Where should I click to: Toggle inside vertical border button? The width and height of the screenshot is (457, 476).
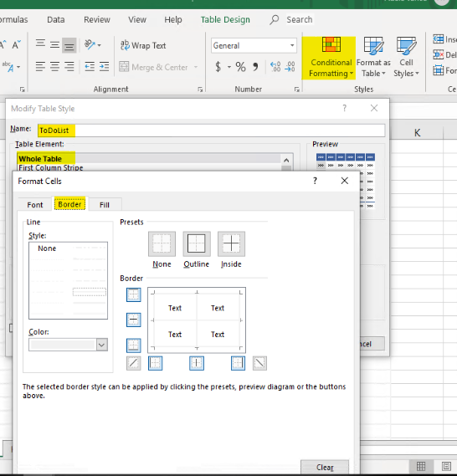click(x=197, y=363)
